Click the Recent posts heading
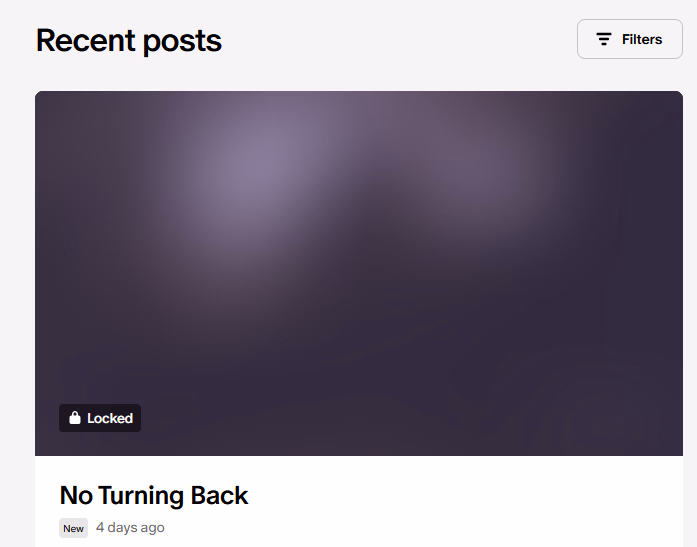 click(x=129, y=40)
